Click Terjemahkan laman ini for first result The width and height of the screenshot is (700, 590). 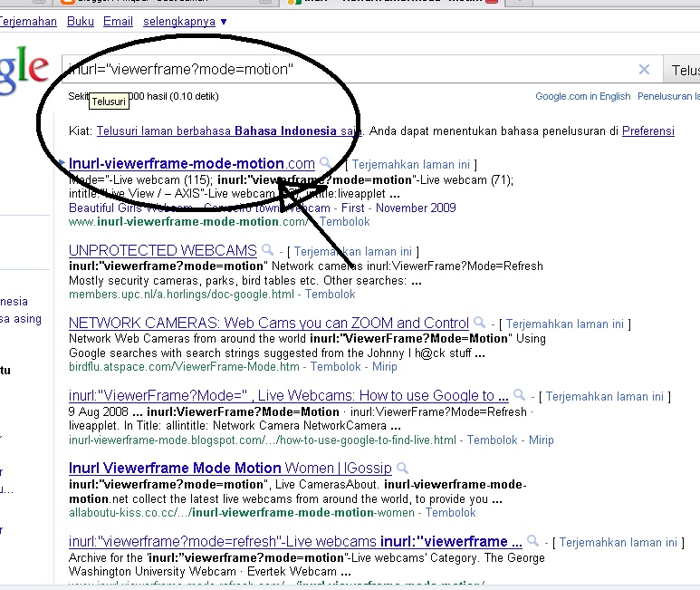(411, 164)
